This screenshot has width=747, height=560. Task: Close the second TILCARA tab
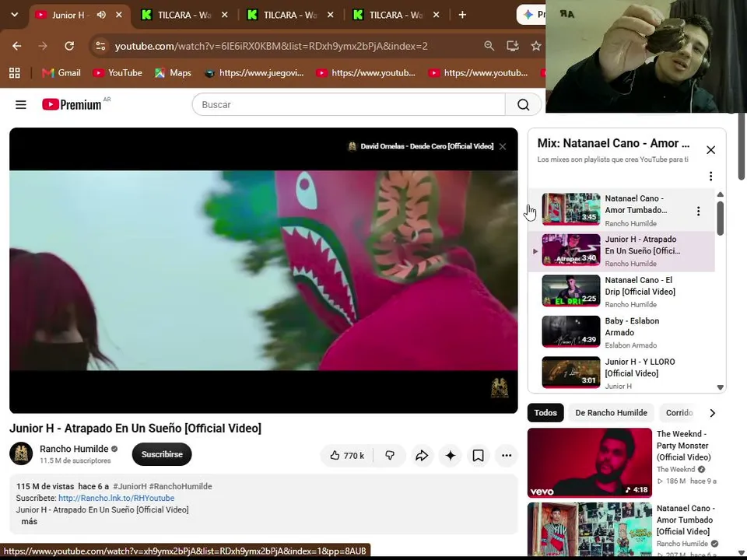pos(330,15)
